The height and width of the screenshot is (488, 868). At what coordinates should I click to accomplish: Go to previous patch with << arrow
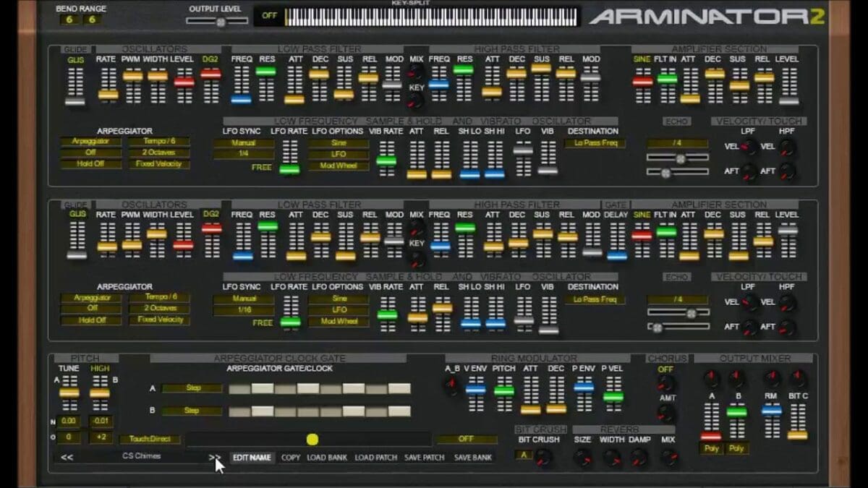67,457
